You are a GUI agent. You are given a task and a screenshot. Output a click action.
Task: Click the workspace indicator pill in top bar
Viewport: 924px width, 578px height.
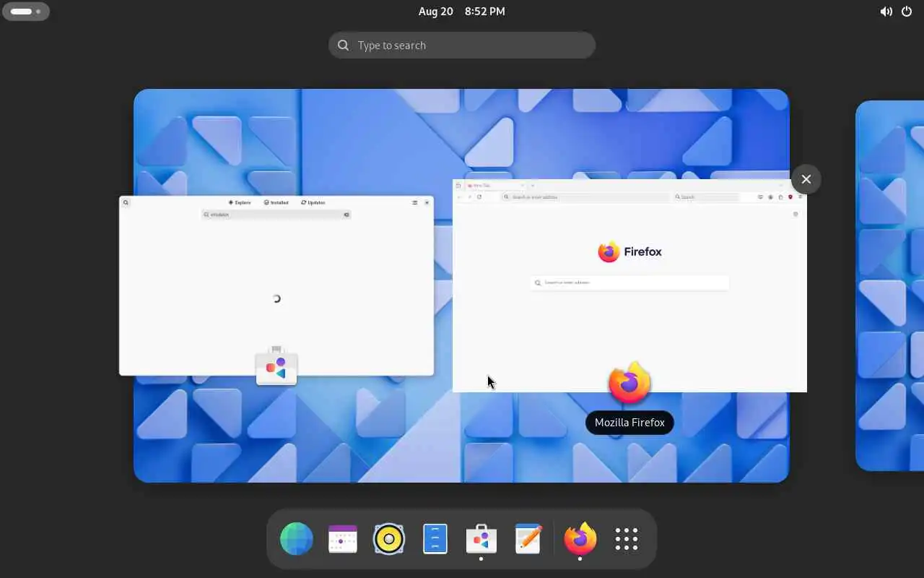pos(26,12)
